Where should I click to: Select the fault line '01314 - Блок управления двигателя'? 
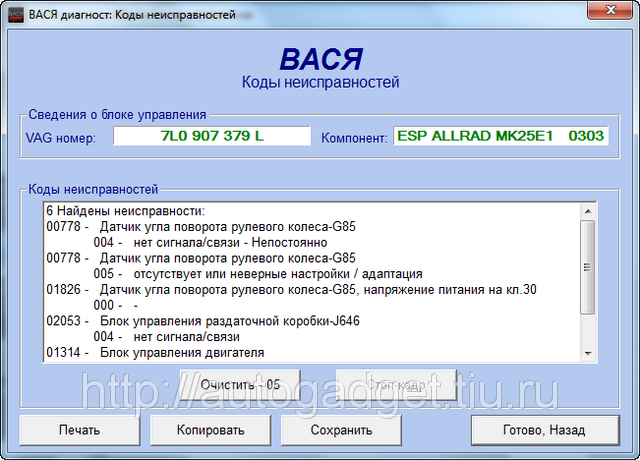click(x=155, y=353)
